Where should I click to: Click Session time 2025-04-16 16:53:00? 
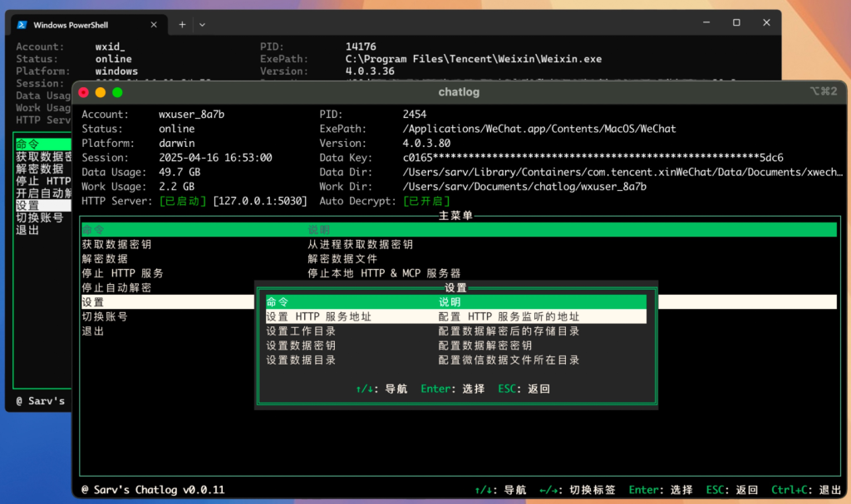[x=215, y=158]
